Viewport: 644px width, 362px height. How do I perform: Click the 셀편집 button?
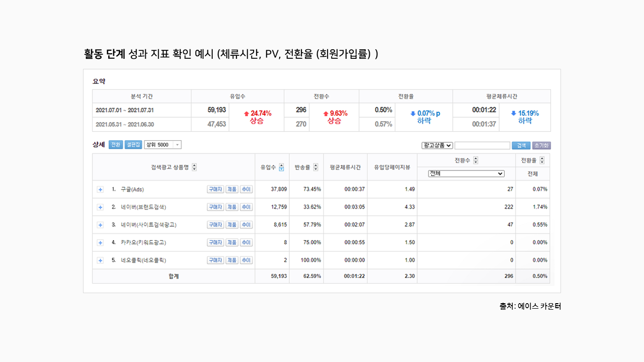tap(133, 145)
